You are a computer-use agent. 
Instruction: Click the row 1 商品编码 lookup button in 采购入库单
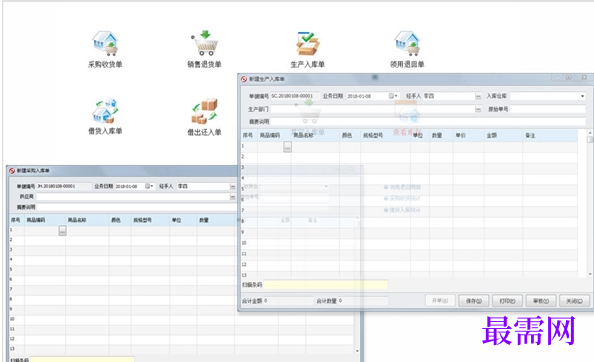pyautogui.click(x=63, y=231)
